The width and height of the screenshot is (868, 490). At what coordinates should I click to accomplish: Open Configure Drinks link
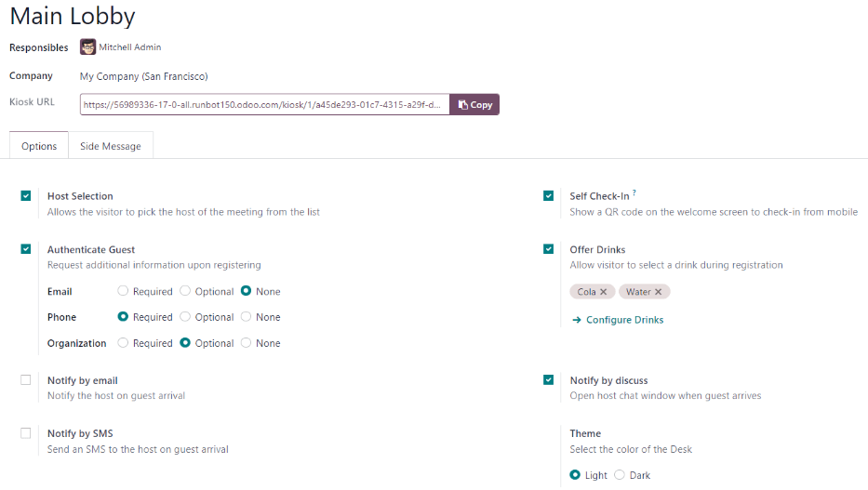618,320
